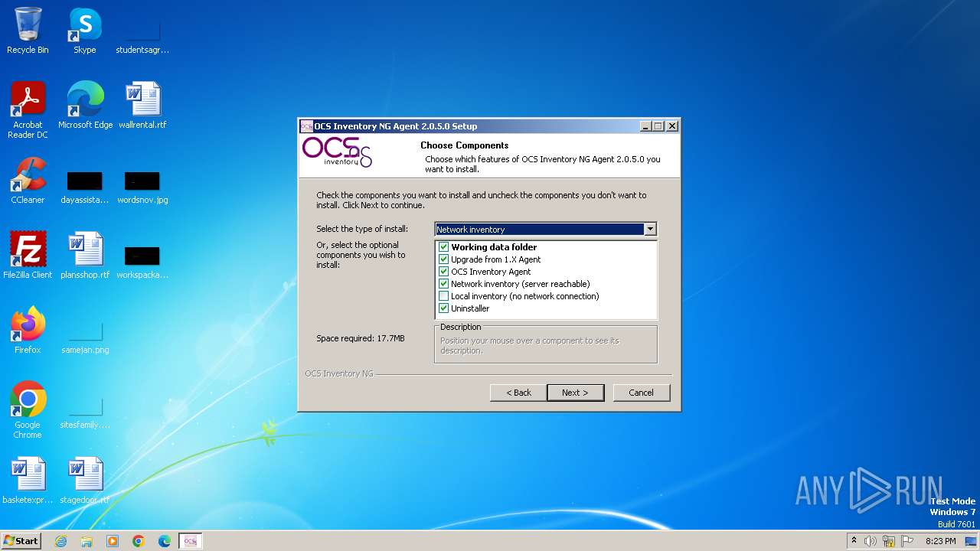The image size is (980, 551).
Task: Toggle the Working data folder checkbox
Action: coord(443,247)
